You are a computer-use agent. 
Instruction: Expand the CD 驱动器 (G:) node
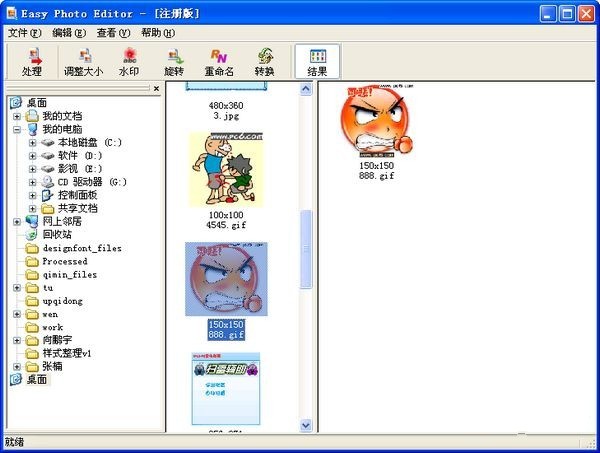coord(33,182)
